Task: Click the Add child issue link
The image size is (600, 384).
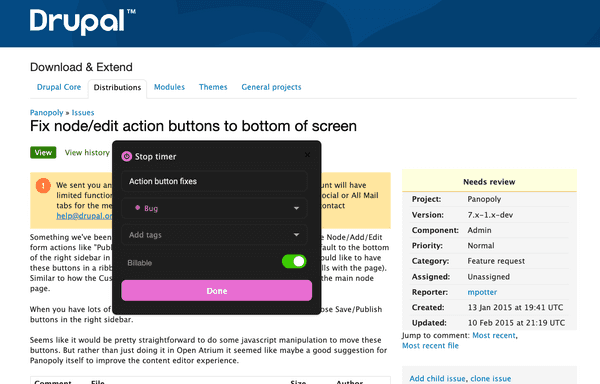Action: point(437,379)
